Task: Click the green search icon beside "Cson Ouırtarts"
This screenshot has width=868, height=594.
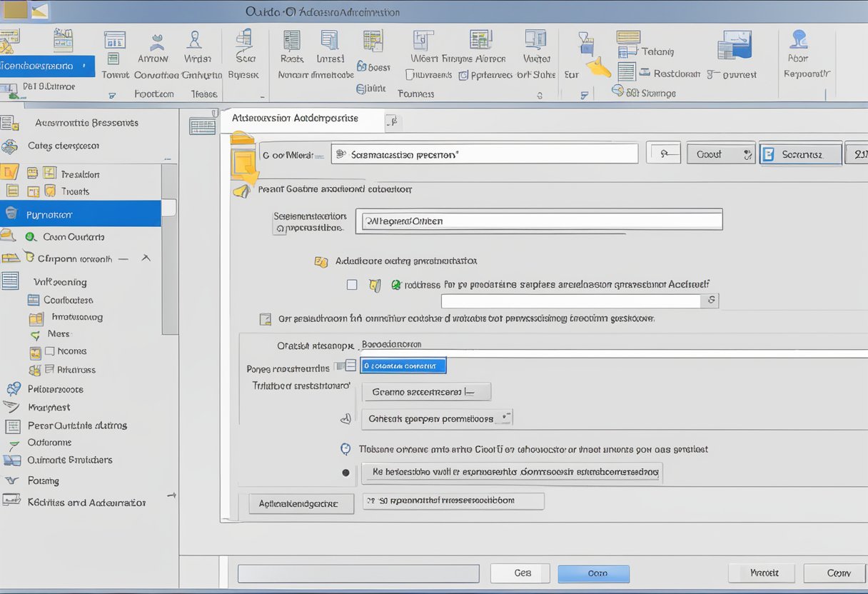Action: click(x=30, y=237)
